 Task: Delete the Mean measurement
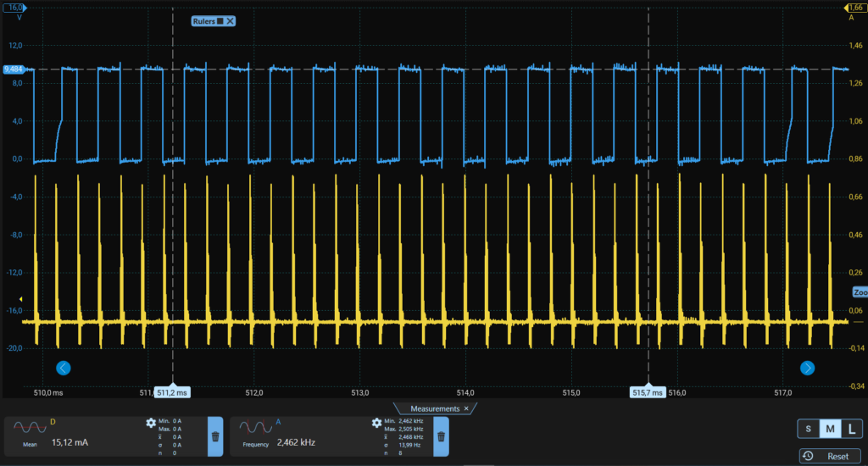click(x=215, y=436)
